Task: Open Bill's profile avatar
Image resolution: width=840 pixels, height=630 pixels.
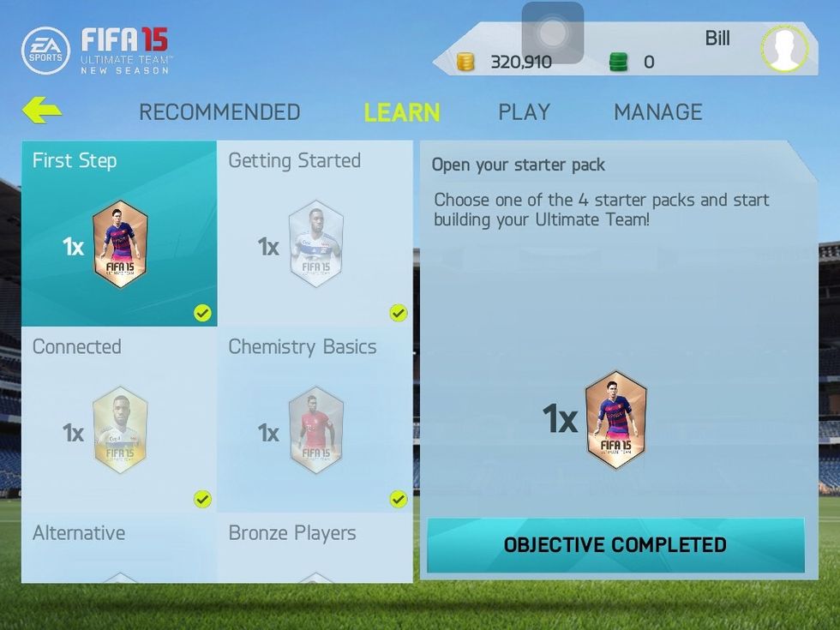Action: click(783, 48)
